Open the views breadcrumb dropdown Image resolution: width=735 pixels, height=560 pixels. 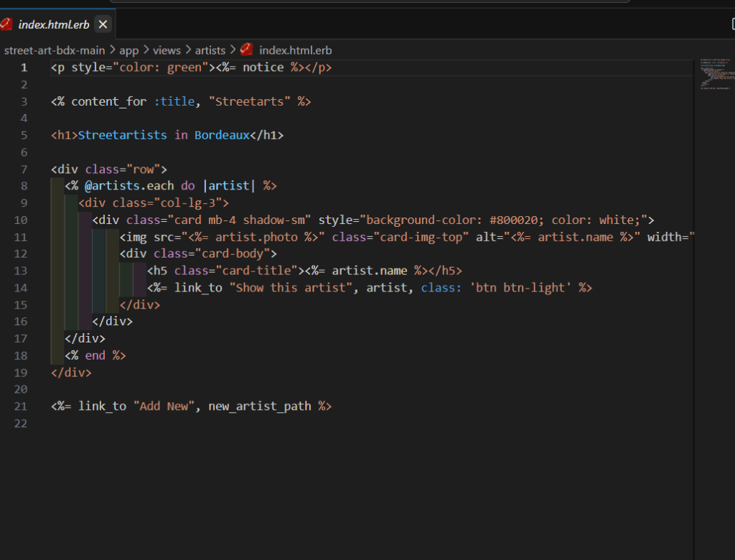pyautogui.click(x=167, y=50)
